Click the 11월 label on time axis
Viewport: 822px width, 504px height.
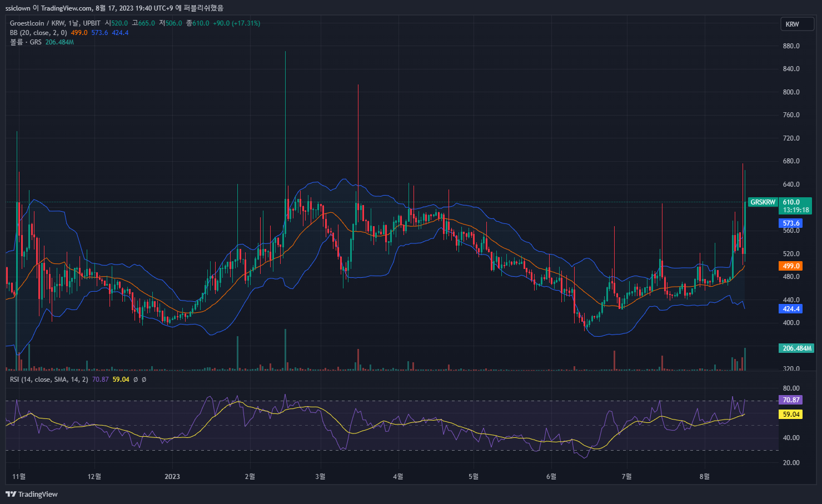19,476
